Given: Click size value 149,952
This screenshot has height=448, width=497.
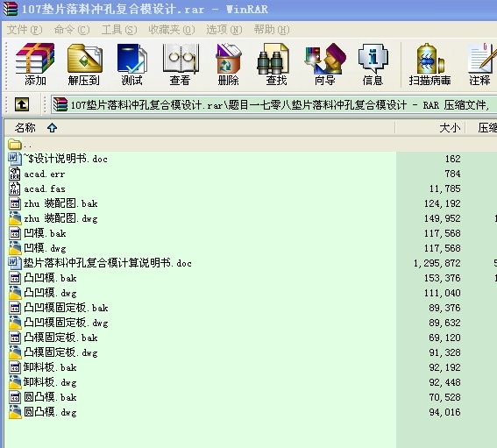Looking at the screenshot, I should point(442,218).
